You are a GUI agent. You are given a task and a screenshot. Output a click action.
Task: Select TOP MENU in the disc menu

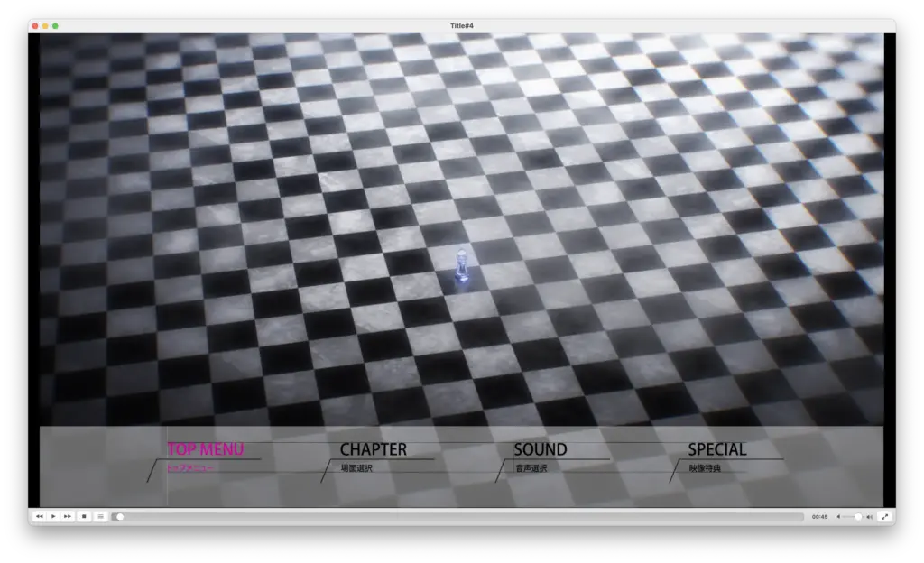[x=205, y=449]
